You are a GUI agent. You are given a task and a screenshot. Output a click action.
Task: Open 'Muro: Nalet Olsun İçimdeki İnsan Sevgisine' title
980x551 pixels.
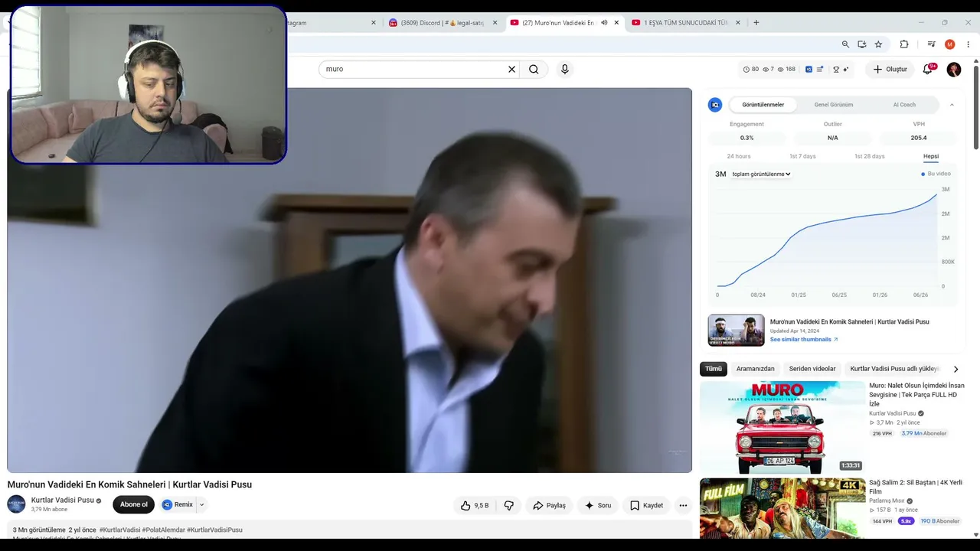click(x=916, y=394)
